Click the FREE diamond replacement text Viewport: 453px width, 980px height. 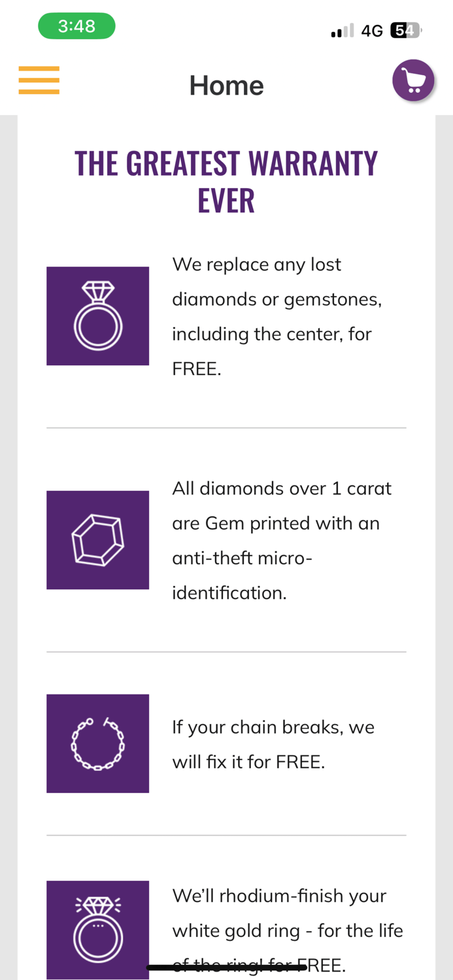pos(277,316)
